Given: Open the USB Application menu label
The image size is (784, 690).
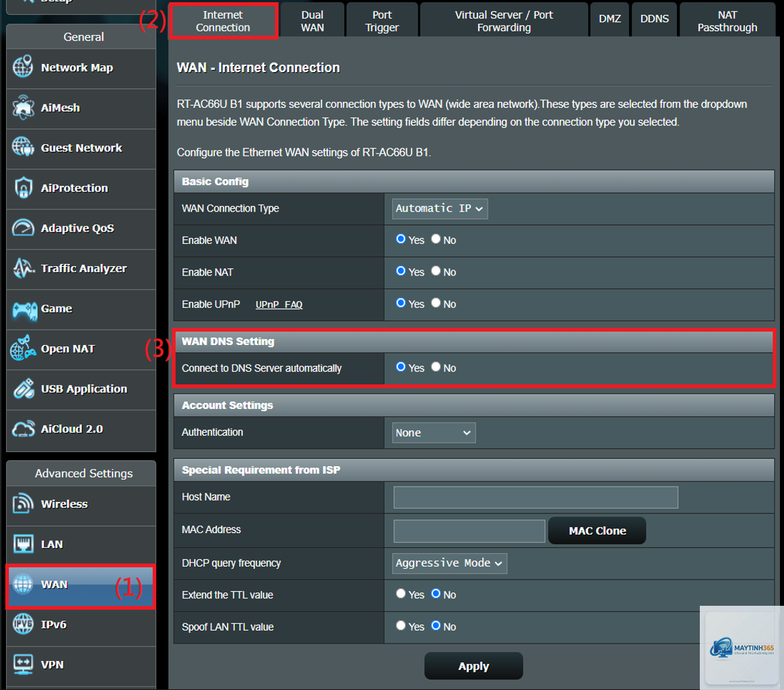Looking at the screenshot, I should click(x=84, y=389).
